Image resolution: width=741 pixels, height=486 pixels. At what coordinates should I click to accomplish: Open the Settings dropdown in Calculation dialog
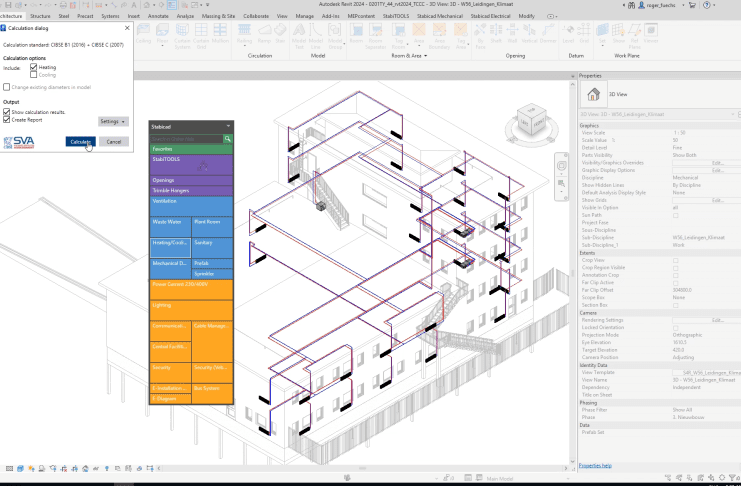click(113, 121)
